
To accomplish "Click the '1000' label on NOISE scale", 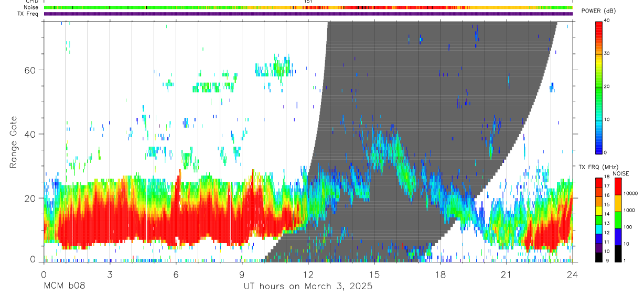I will [629, 210].
